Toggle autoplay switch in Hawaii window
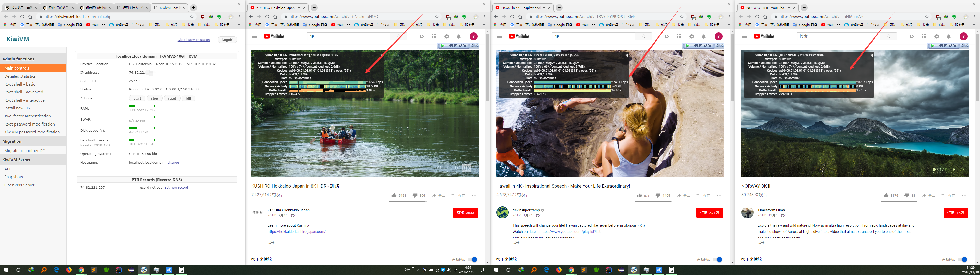This screenshot has height=275, width=980. 718,259
